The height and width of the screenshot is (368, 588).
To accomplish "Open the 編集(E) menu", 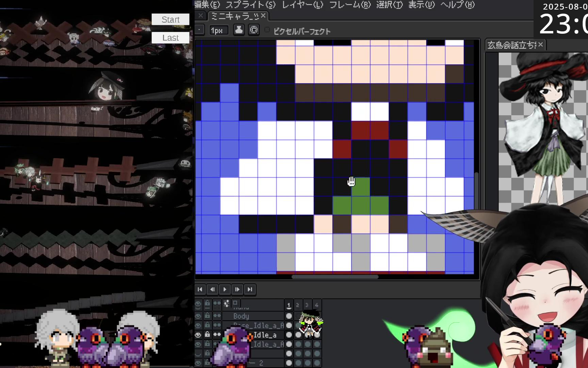I will (207, 5).
